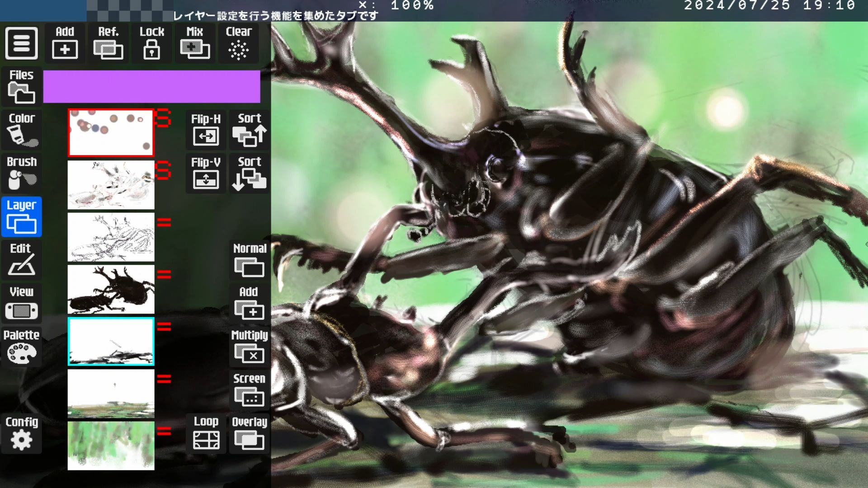Screen dimensions: 868x488
Task: Clear the current layer
Action: 239,43
